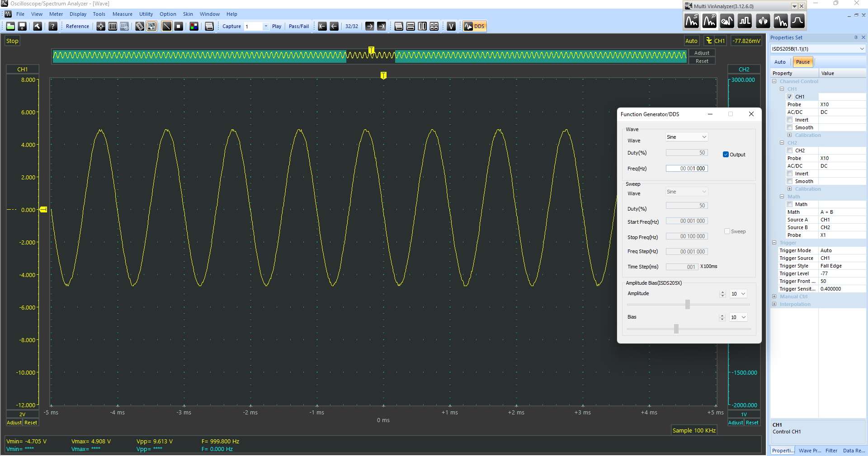Click the Pass/Fail toolbar button

pos(298,26)
